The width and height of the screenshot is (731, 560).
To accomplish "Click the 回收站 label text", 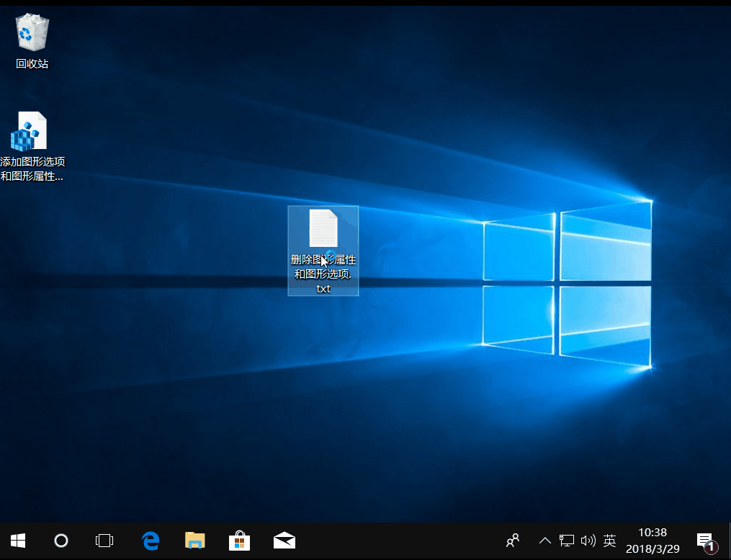I will pos(32,64).
